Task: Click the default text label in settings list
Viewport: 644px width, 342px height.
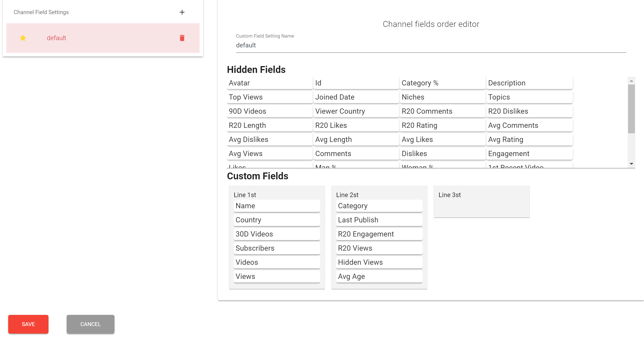Action: (x=56, y=38)
